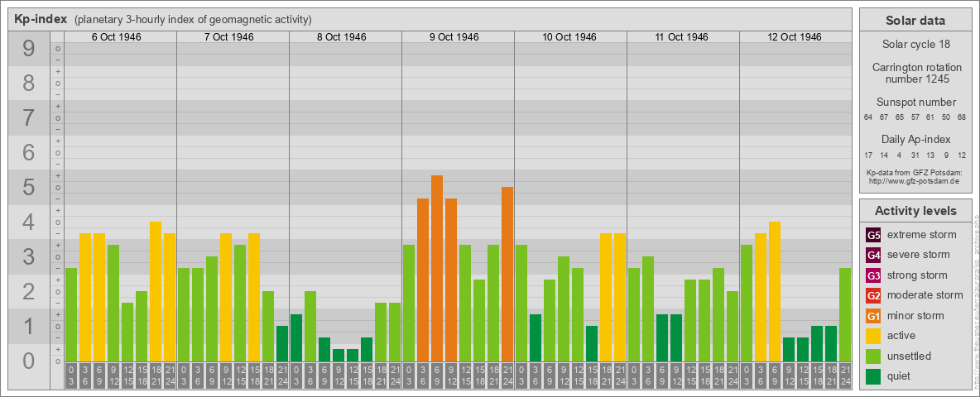Click the '21 24' hour label under 12 Oct

(x=845, y=376)
